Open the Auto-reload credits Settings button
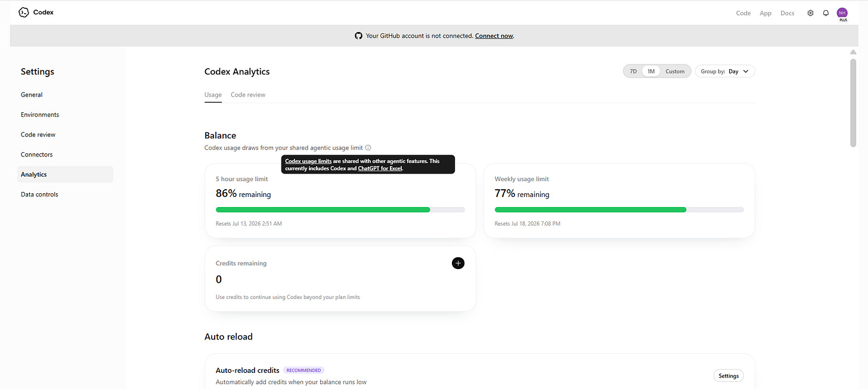Screen dimensions: 868x389 (x=728, y=376)
